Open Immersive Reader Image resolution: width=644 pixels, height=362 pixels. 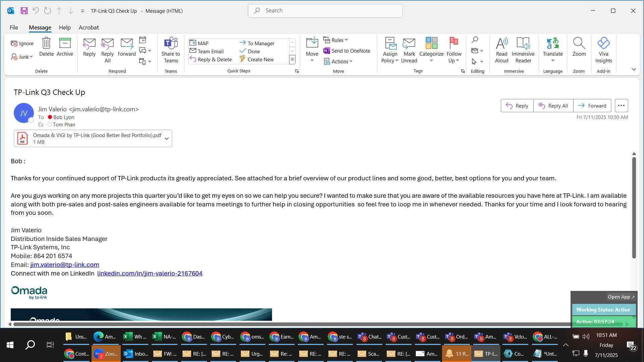click(523, 50)
